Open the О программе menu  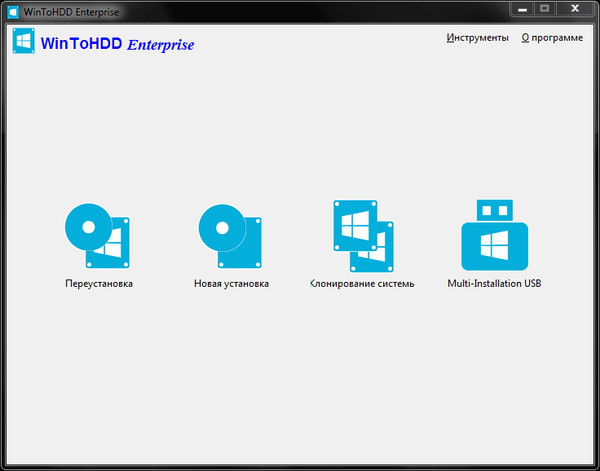point(552,38)
